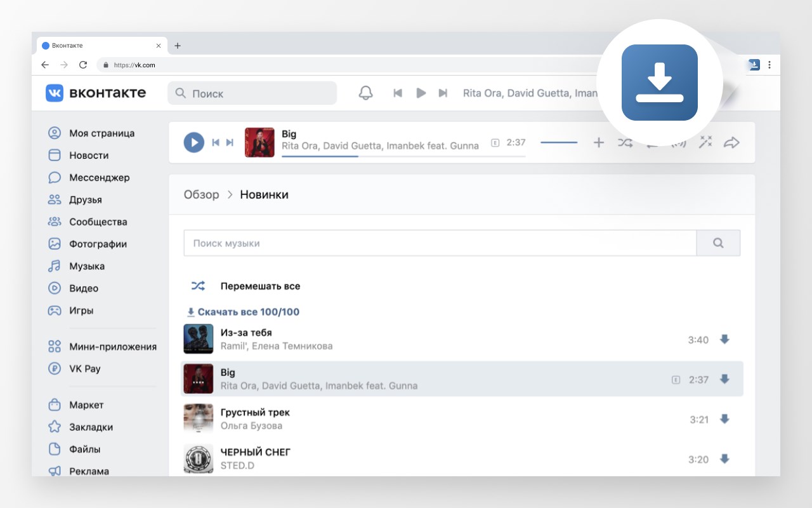Download the Из-за тебя track
812x508 pixels.
[x=724, y=340]
